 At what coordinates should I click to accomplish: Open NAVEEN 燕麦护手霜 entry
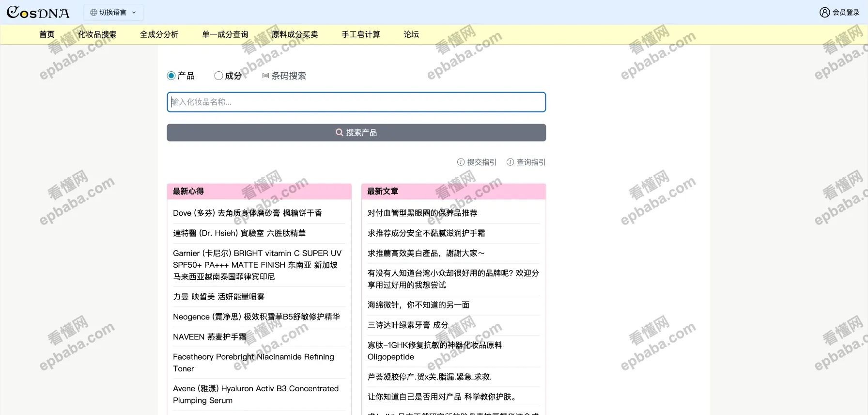(210, 337)
